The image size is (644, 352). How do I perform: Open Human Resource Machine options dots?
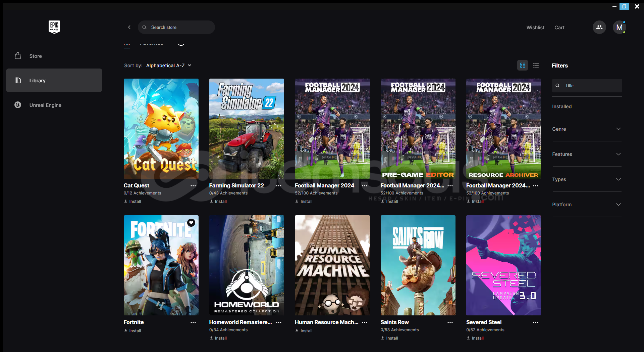coord(365,322)
